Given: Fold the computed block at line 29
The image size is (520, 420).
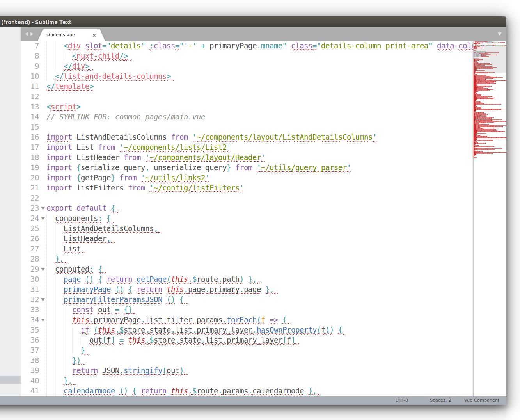Looking at the screenshot, I should pos(43,269).
